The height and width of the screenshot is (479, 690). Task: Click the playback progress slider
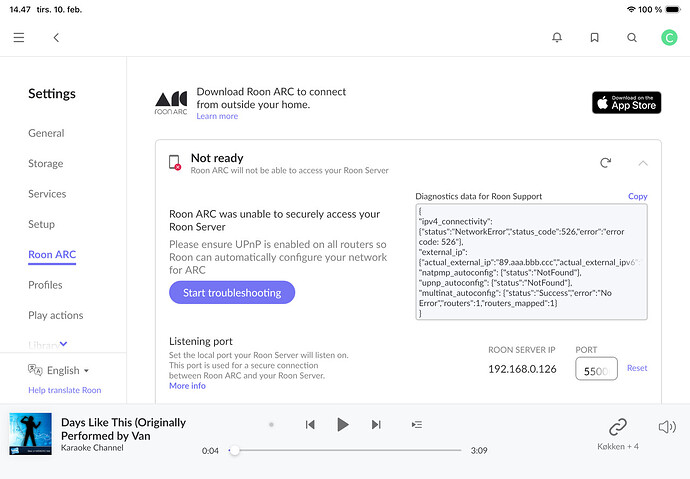345,450
